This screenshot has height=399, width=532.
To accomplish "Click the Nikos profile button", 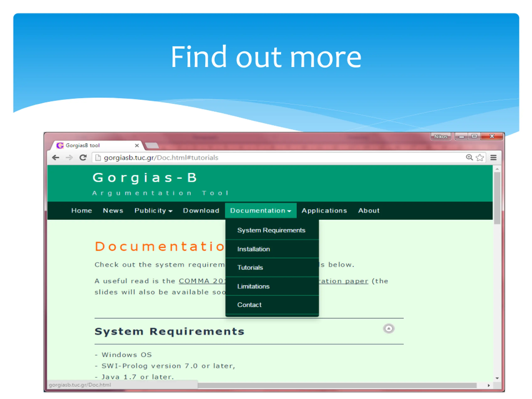I will coord(441,136).
